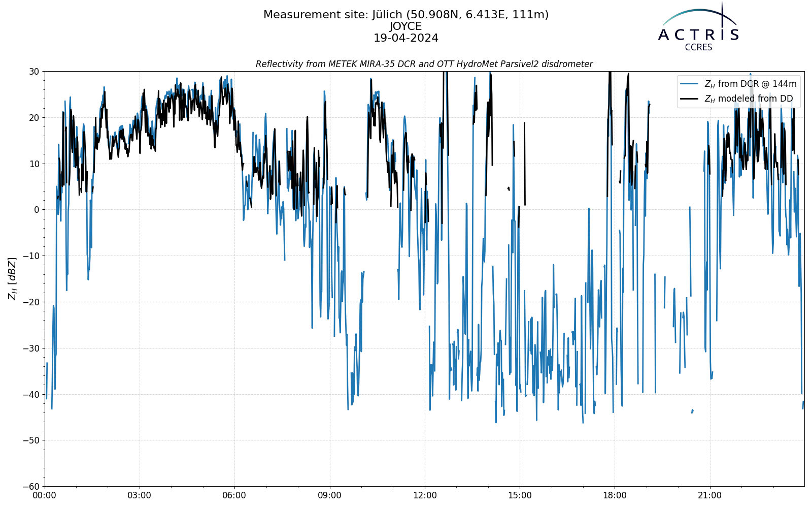
Task: Click the JOYCE station label
Action: click(406, 26)
